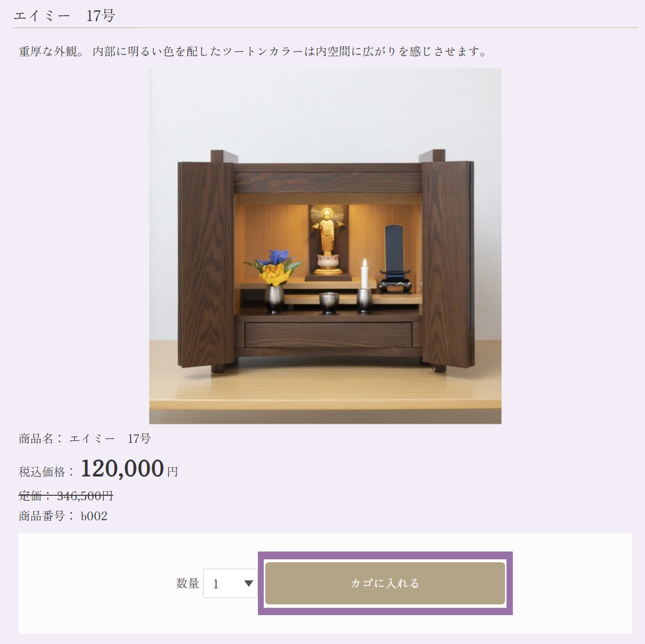Click the altar's open right door
The width and height of the screenshot is (645, 644).
(x=448, y=265)
